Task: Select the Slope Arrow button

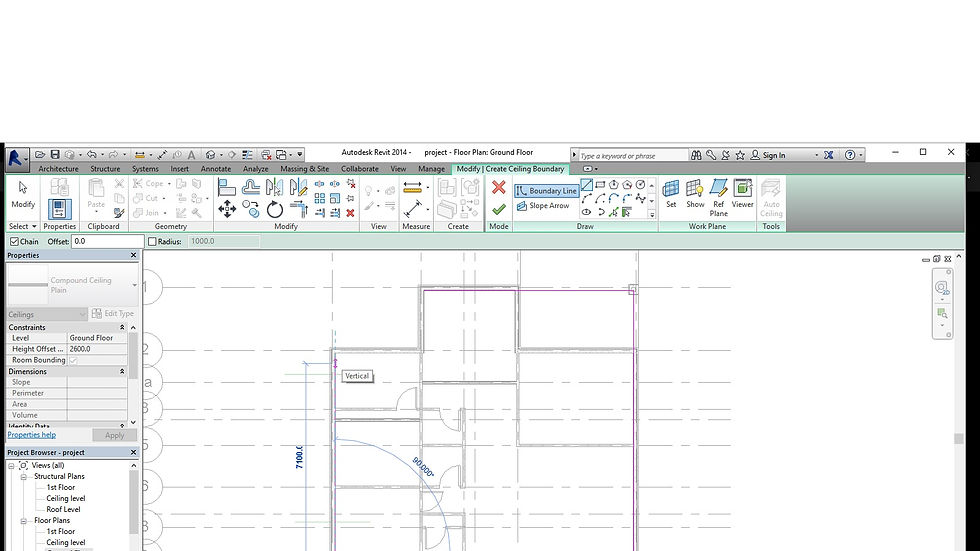Action: (543, 206)
